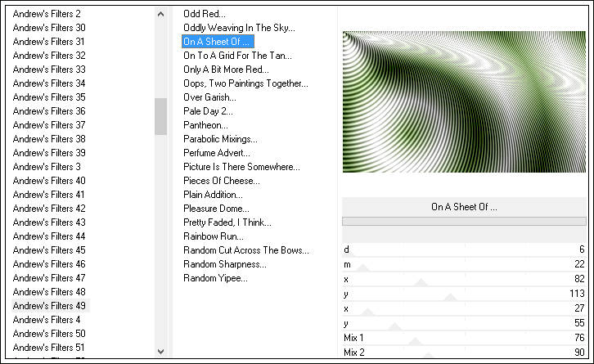Choose the Plain Addition... filter
Viewport: 594px width, 364px height.
(213, 195)
